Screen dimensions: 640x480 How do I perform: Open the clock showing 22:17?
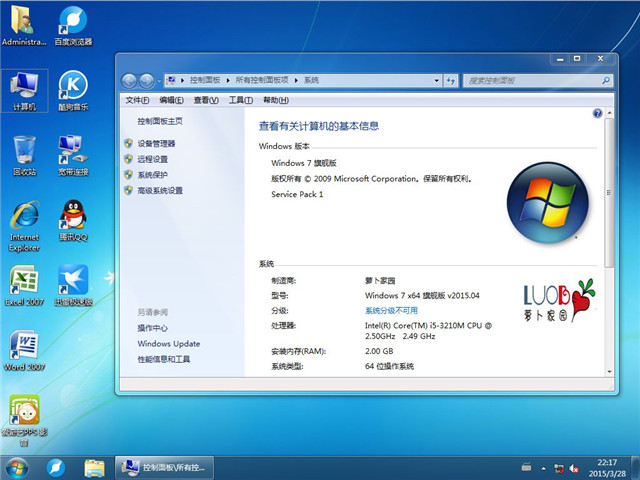(x=607, y=468)
